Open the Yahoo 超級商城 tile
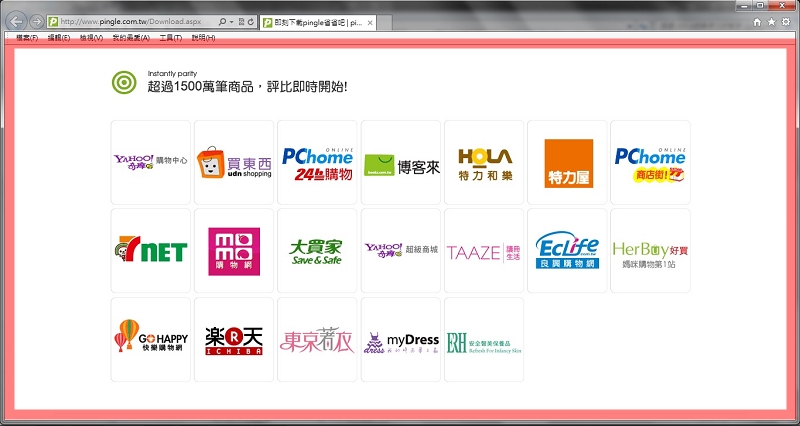This screenshot has height=426, width=800. pyautogui.click(x=401, y=250)
